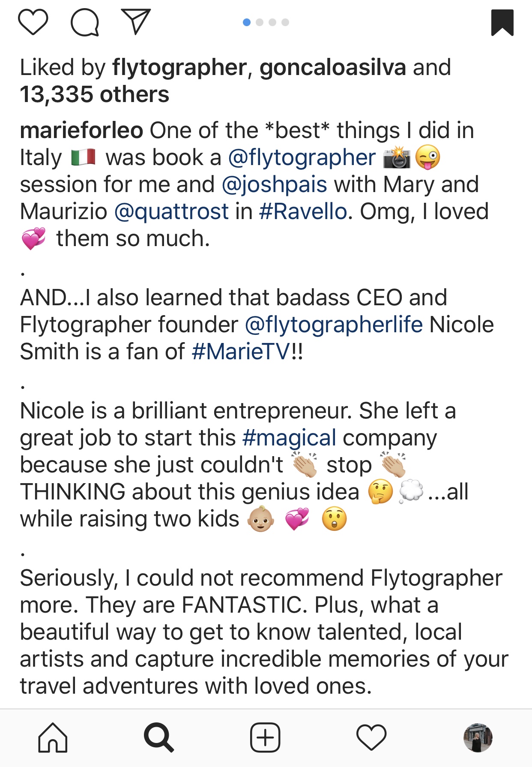Tap the @flytographerlife mention
This screenshot has height=767, width=532.
[334, 325]
